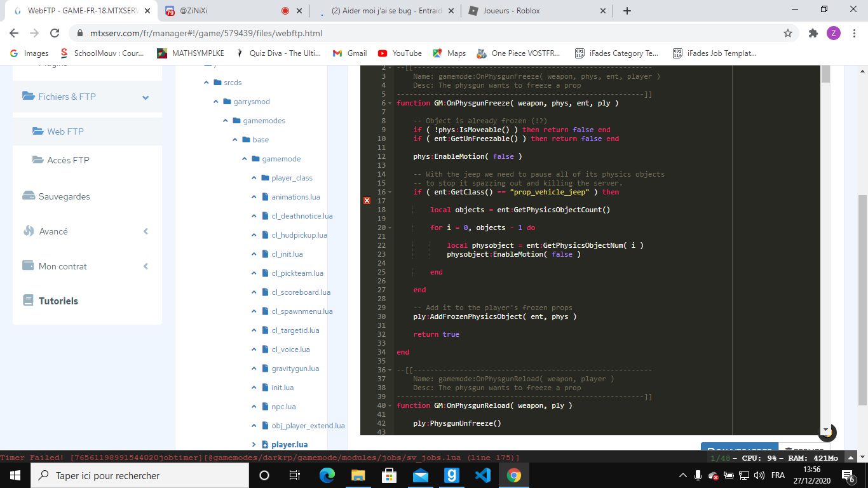Open Tutoriels in sidebar
868x488 pixels.
[58, 301]
